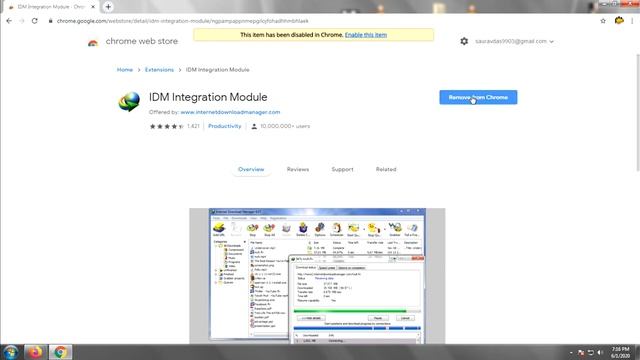Screen dimensions: 640x360
Task: Bookmark the page with the star icon
Action: 603,21
